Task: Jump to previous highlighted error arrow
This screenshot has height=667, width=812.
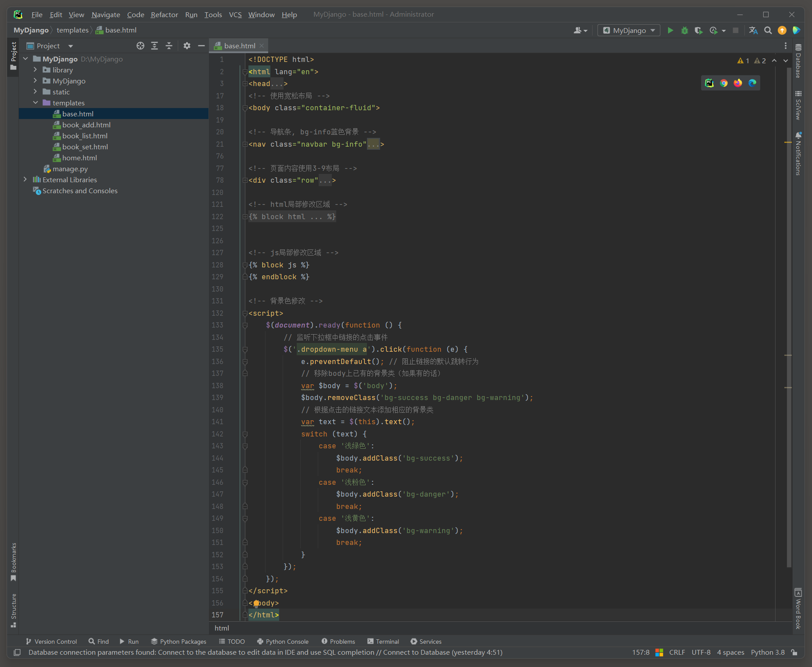Action: pyautogui.click(x=774, y=61)
